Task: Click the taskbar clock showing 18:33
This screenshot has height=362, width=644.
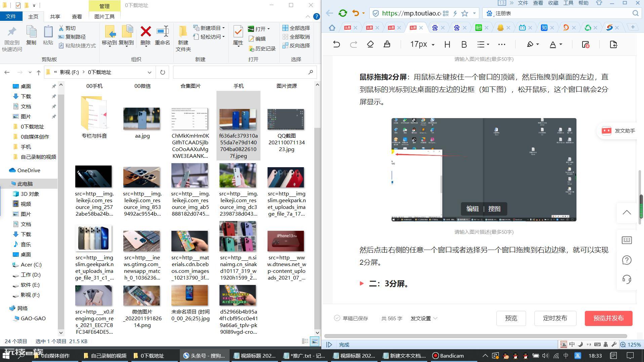Action: click(x=595, y=356)
